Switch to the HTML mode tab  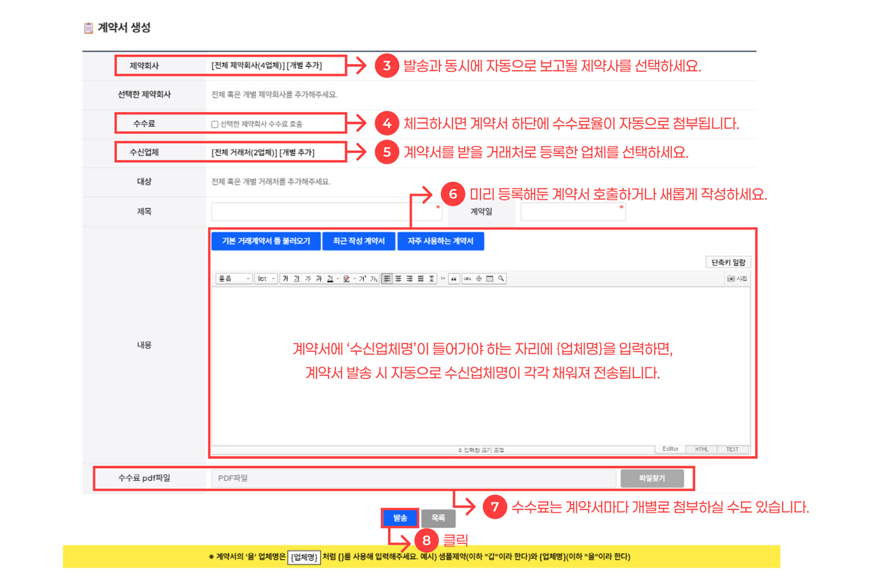[x=701, y=449]
